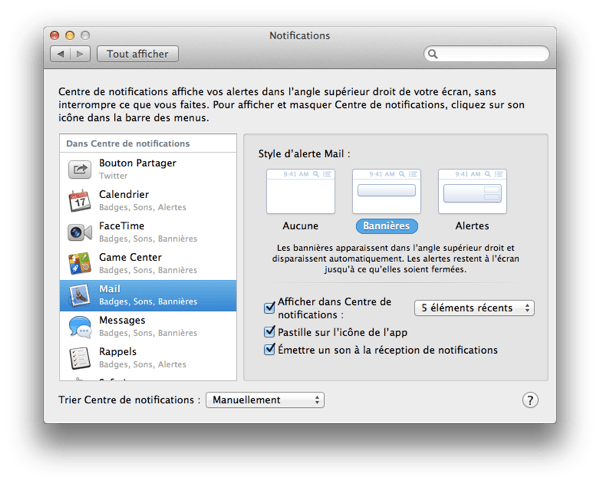Screen dimensions: 600x484
Task: Go back with the left arrow button
Action: click(x=60, y=54)
